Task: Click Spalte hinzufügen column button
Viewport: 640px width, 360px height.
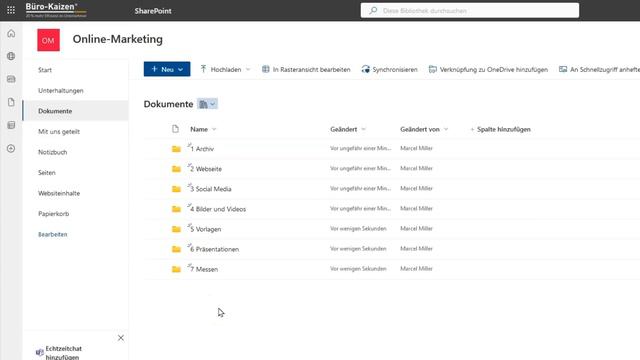Action: (500, 129)
